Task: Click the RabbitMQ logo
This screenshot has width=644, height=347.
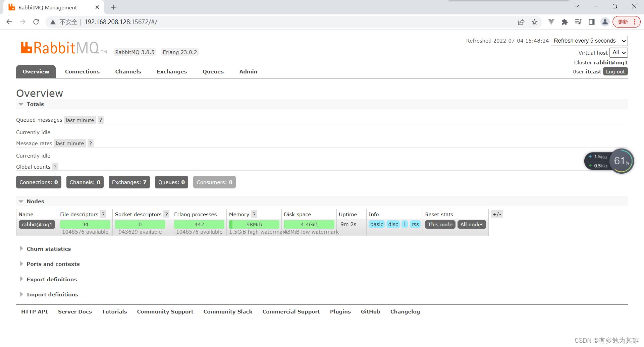Action: [64, 48]
